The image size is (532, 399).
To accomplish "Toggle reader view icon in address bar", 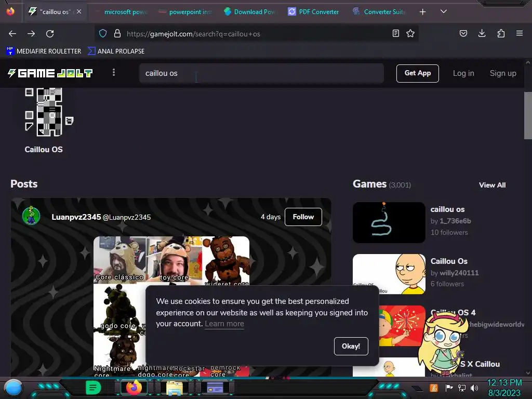I will 395,34.
